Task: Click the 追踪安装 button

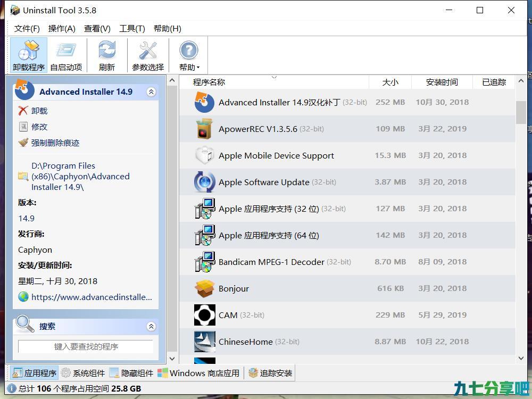Action: click(x=270, y=373)
